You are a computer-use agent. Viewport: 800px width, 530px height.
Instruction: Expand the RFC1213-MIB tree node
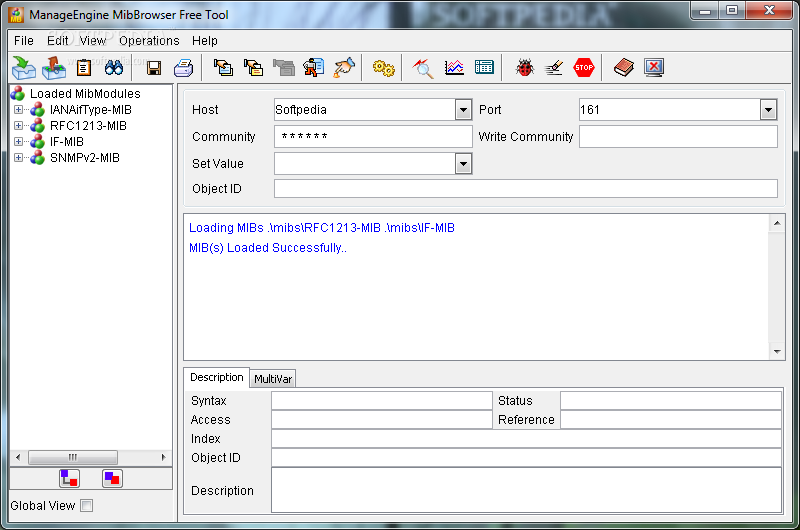[18, 125]
